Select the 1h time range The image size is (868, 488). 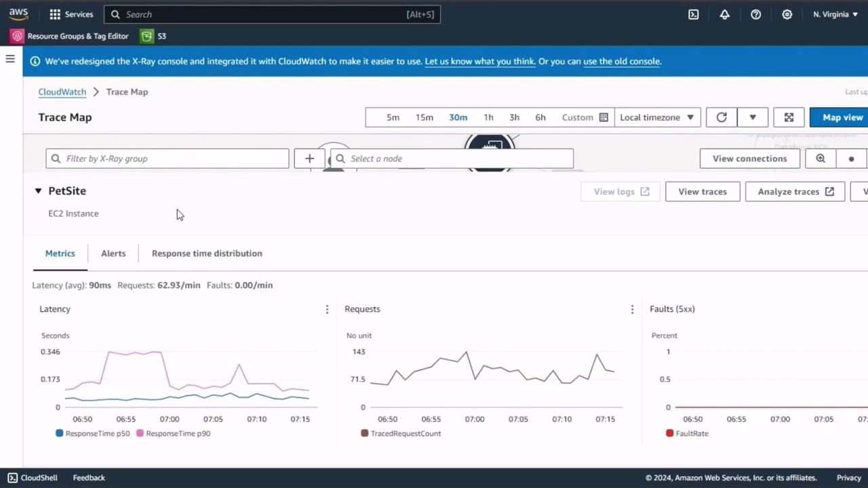(x=488, y=117)
